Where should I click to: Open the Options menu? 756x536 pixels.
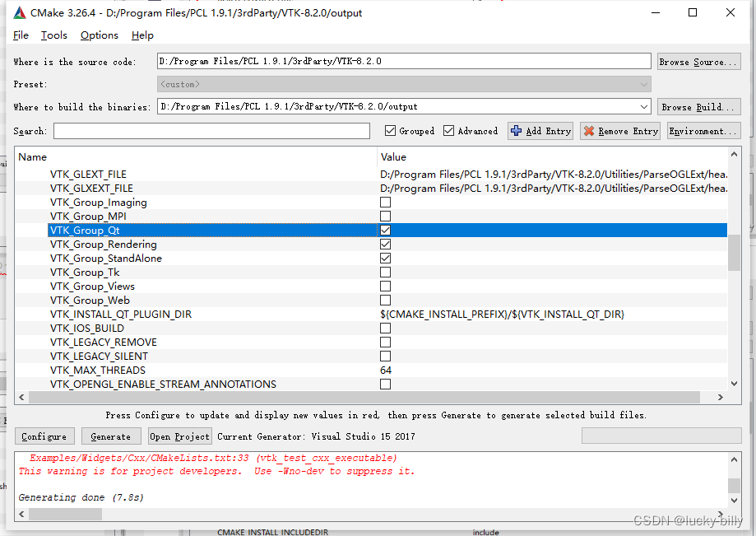tap(100, 35)
